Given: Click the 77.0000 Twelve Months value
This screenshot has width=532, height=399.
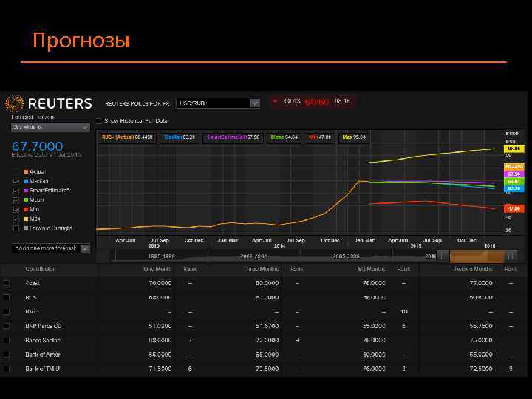Looking at the screenshot, I should [481, 283].
